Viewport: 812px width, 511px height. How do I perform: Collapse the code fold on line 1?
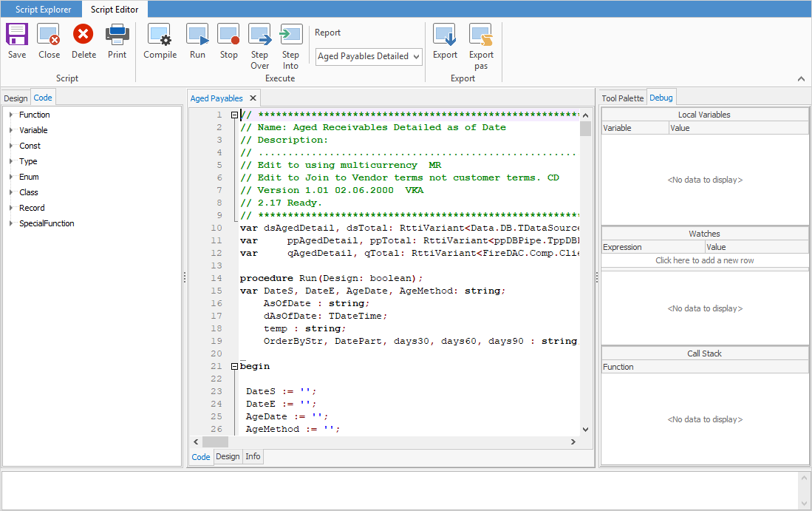point(234,115)
